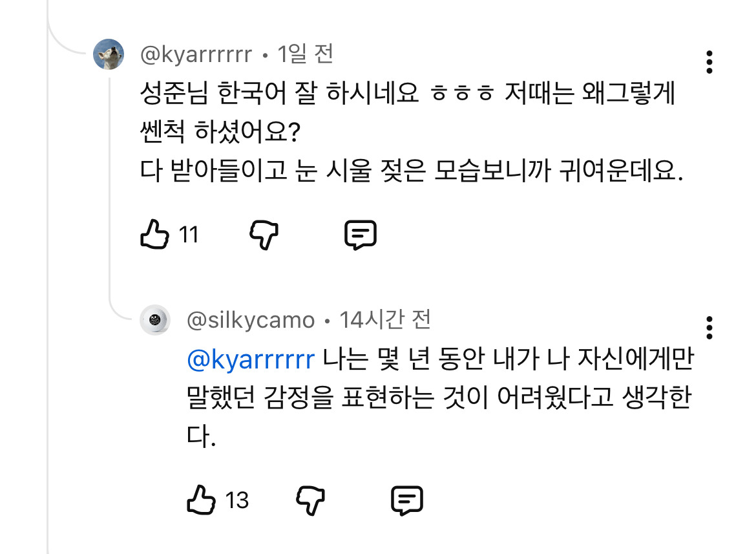Open the three-dot menu for @silkycamo's reply

click(x=711, y=328)
